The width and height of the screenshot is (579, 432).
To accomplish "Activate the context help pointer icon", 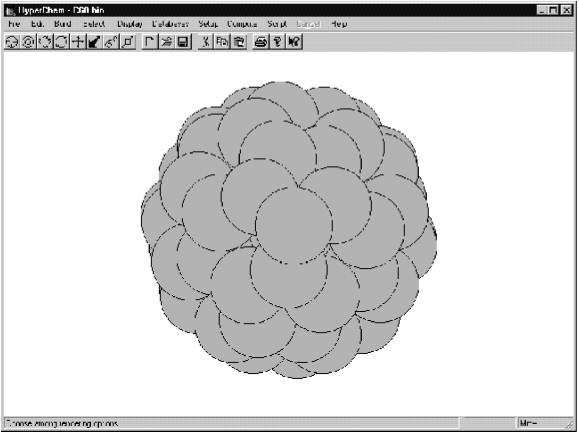I will point(294,42).
